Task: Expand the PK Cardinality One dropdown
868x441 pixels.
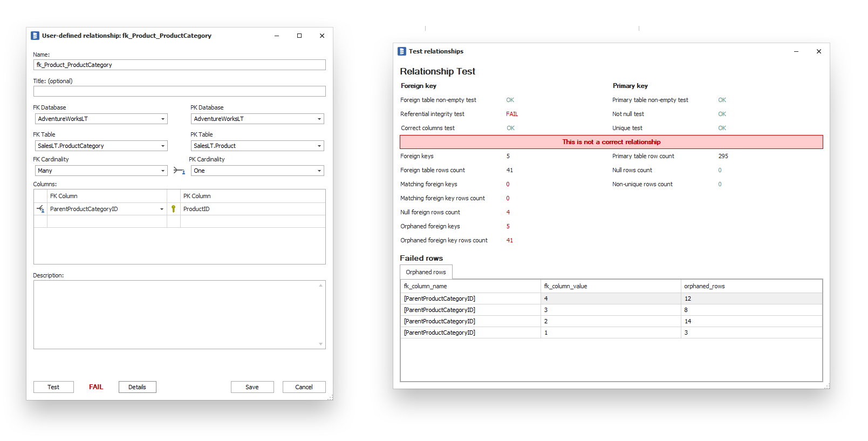Action: [x=319, y=171]
